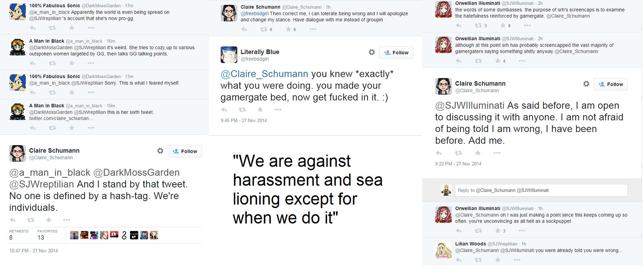
Task: Open gear dropdown on Claire's 9:22 PM tweet
Action: tap(586, 84)
